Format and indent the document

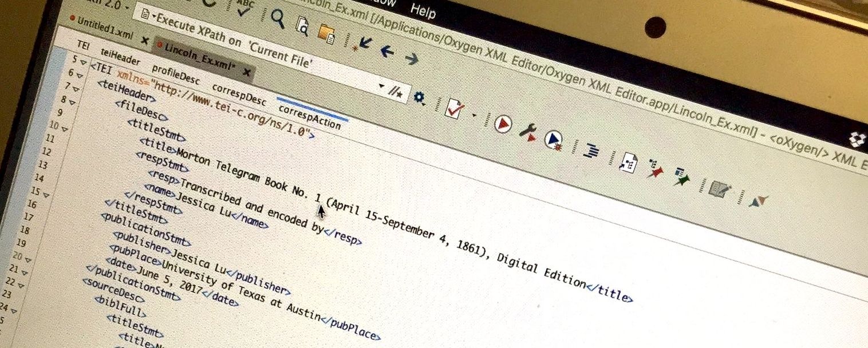coord(591,150)
